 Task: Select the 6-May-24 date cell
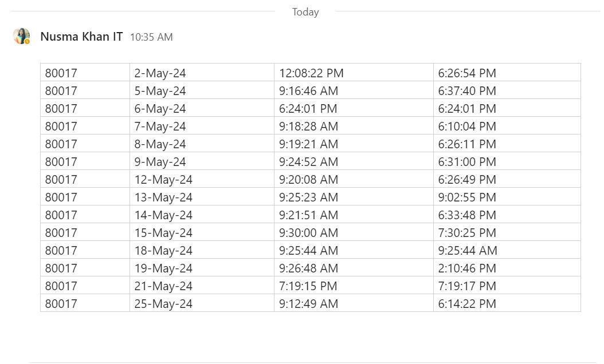202,108
